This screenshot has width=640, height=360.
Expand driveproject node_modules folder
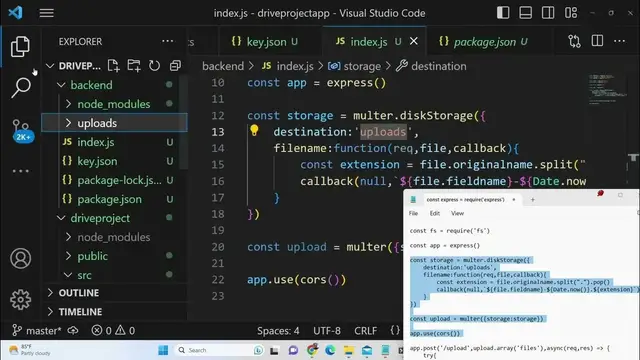69,237
